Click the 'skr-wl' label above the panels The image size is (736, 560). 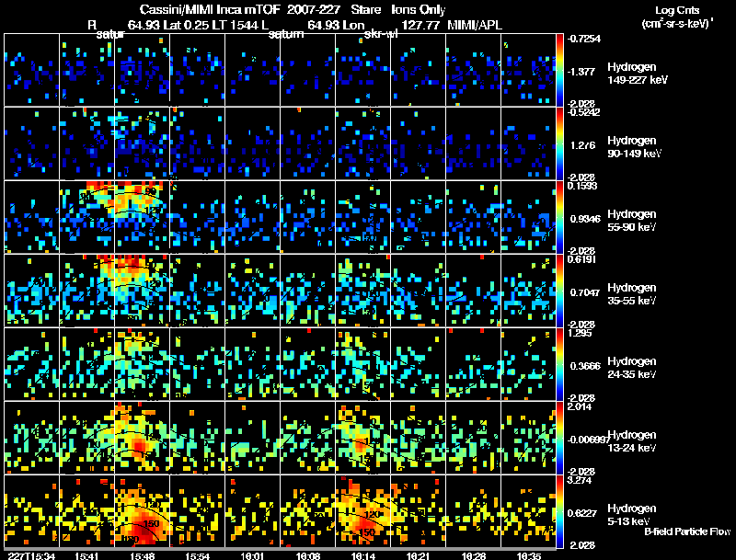(x=381, y=34)
